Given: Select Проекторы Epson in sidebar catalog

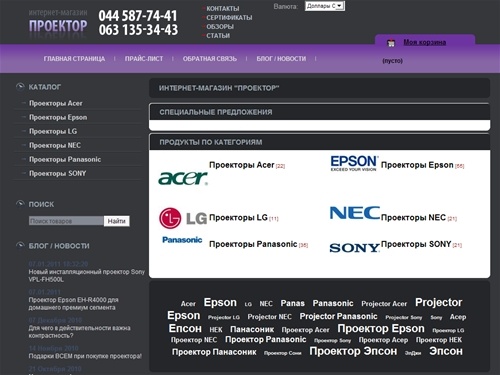Looking at the screenshot, I should (58, 117).
